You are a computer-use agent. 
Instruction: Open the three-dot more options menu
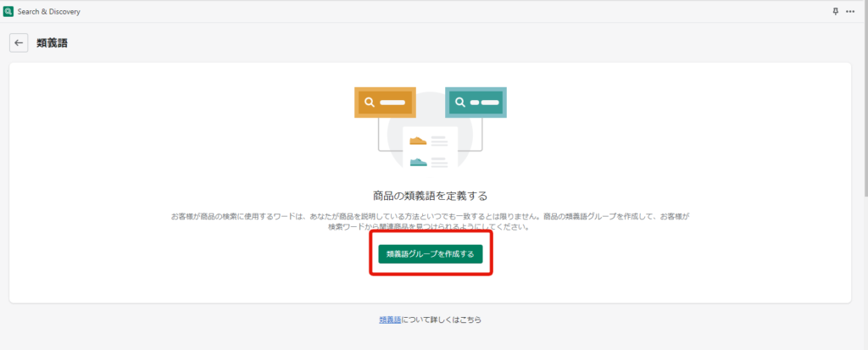(x=853, y=12)
